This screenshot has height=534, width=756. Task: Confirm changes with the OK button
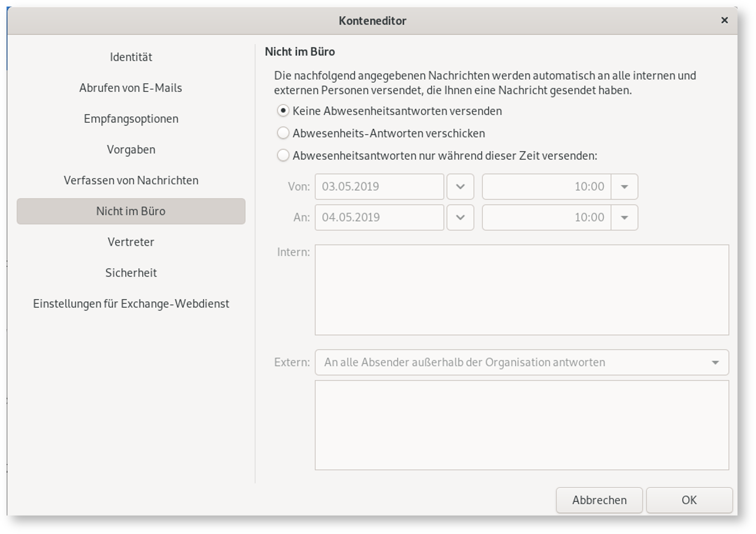pyautogui.click(x=689, y=500)
